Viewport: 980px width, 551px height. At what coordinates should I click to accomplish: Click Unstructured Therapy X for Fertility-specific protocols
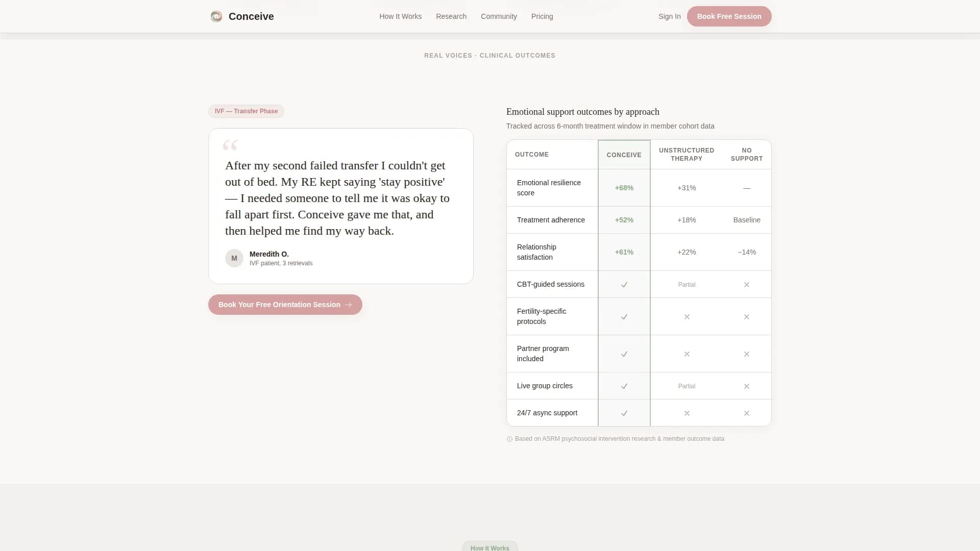[x=687, y=317]
